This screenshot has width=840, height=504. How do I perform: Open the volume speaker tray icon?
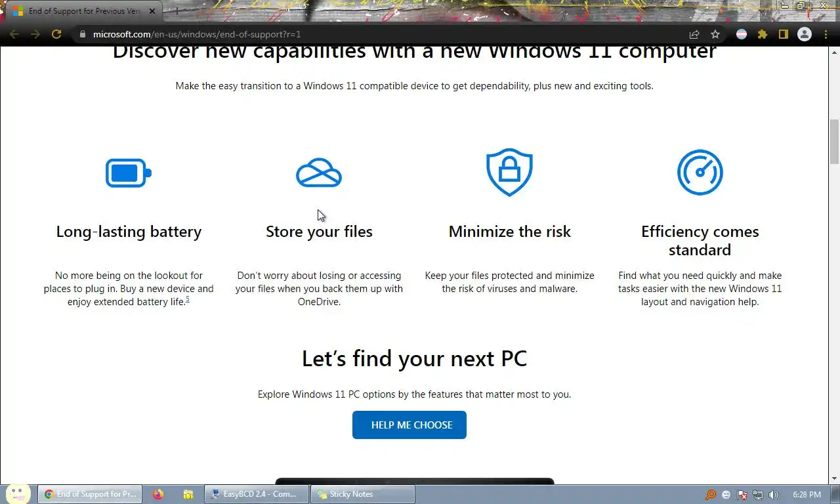click(x=774, y=495)
